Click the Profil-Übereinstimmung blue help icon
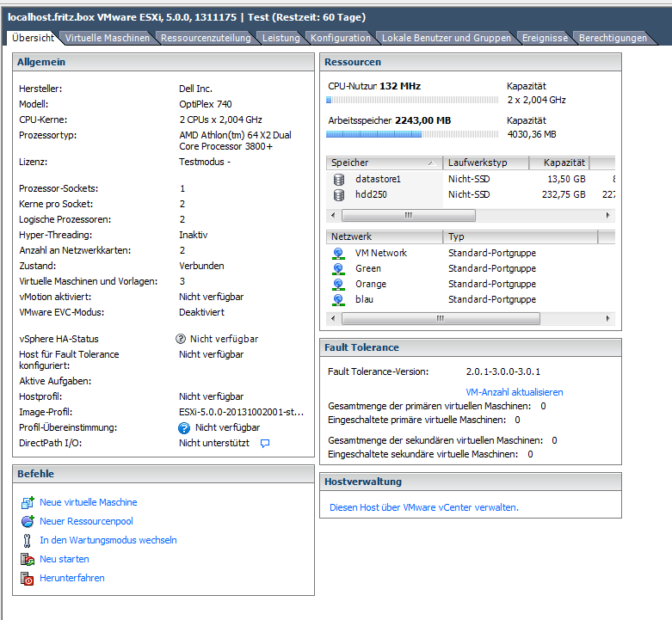Screen dimensions: 672x620 click(184, 427)
